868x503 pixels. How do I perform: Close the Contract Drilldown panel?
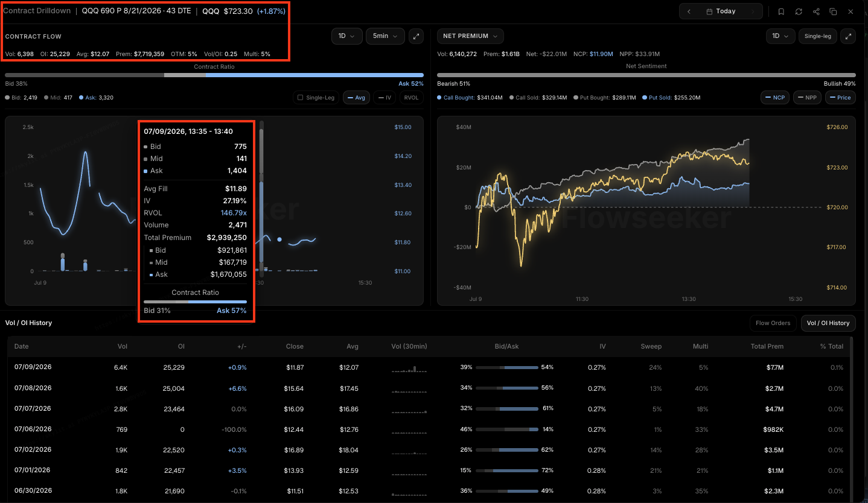coord(850,11)
